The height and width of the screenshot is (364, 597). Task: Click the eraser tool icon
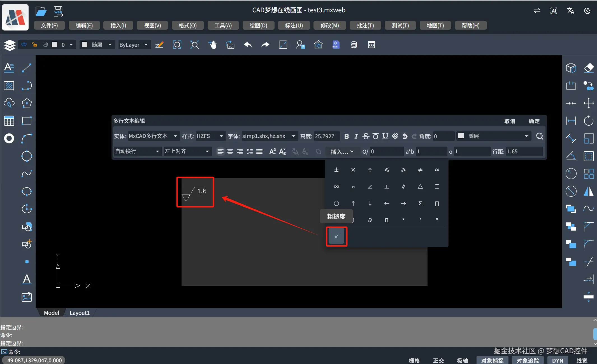tap(589, 68)
